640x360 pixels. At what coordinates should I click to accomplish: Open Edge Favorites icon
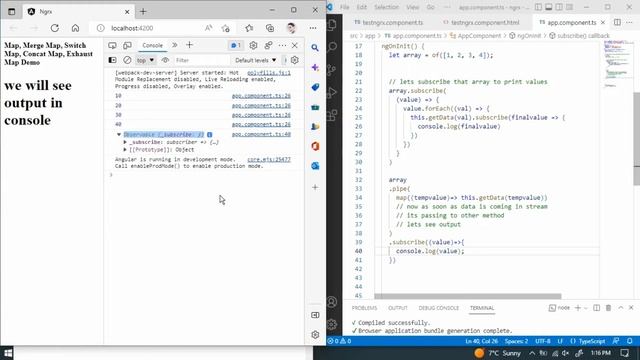(249, 28)
